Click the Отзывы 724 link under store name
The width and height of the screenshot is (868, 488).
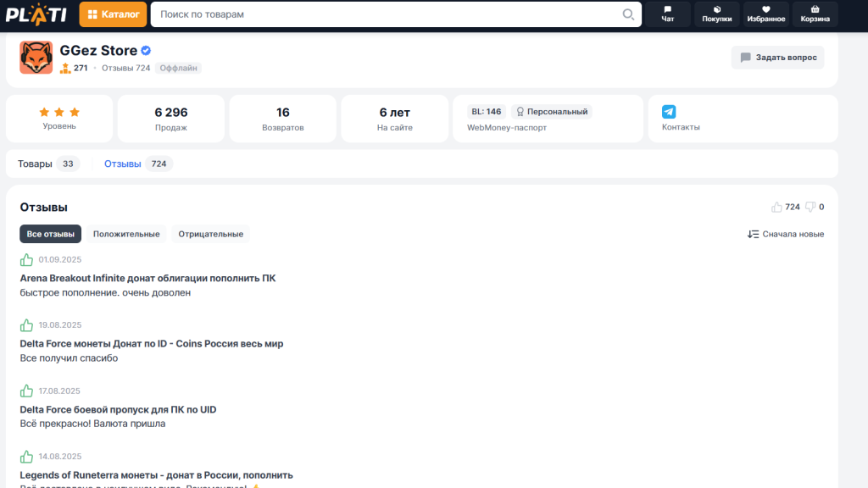(x=125, y=68)
